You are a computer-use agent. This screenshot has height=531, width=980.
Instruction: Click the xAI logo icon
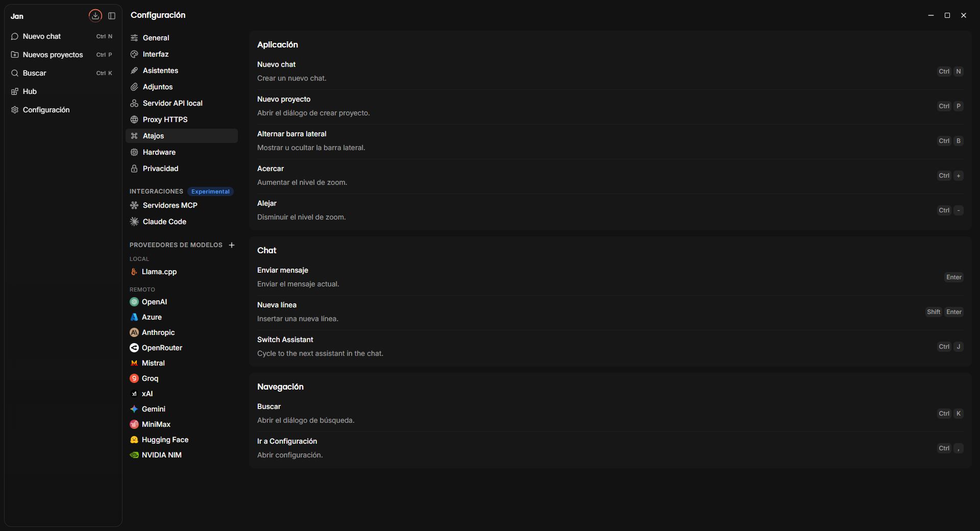point(134,394)
